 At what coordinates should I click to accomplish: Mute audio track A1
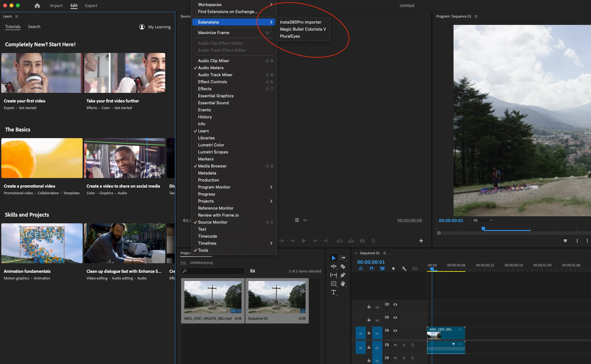click(x=395, y=345)
